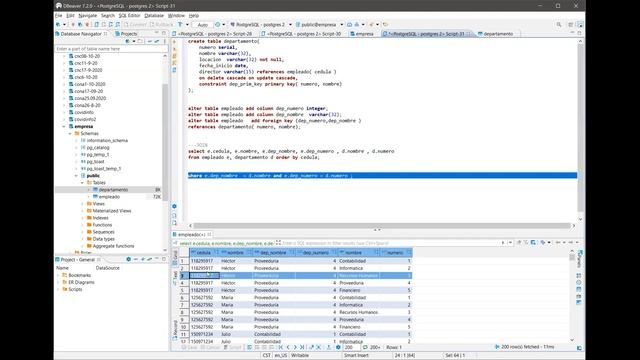Click the Informatica cell in row 2
Image resolution: width=640 pixels, height=360 pixels.
359,268
